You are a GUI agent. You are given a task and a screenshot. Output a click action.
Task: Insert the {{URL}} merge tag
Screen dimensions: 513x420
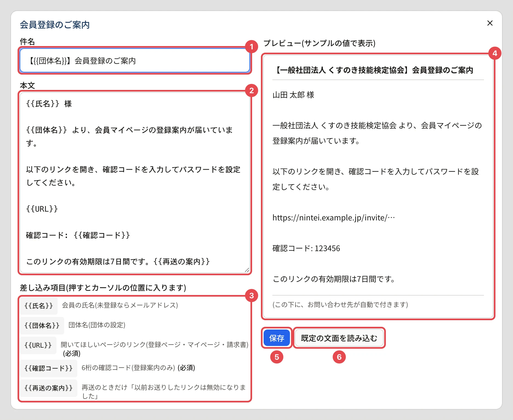pyautogui.click(x=38, y=345)
